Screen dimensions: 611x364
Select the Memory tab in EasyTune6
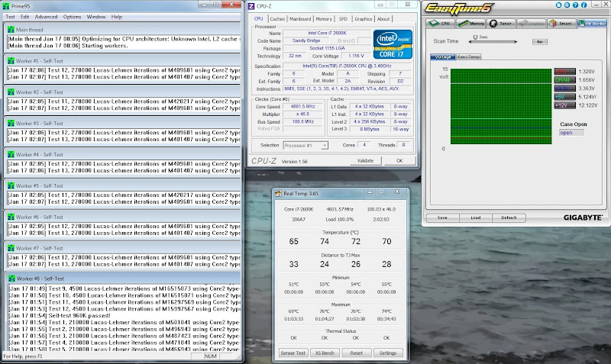(470, 24)
